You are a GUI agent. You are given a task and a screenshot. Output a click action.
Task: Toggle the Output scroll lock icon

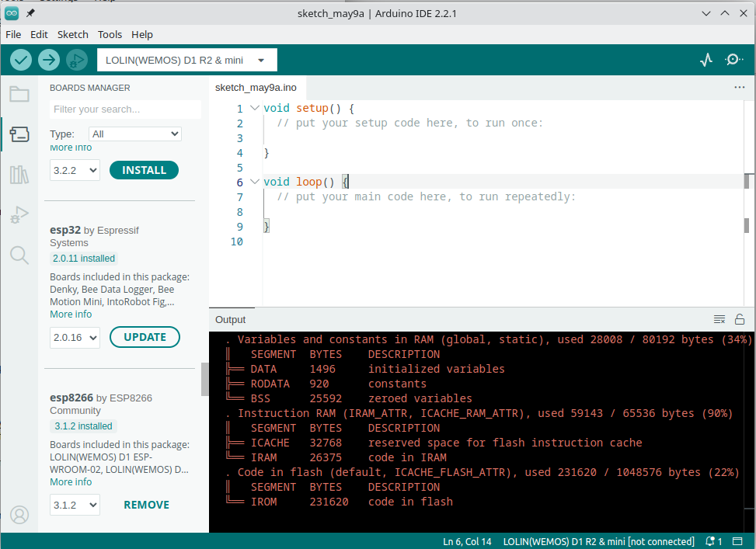click(740, 319)
